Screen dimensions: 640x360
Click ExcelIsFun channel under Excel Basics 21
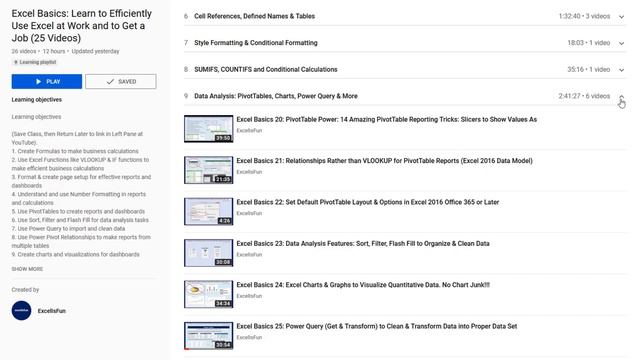(x=249, y=172)
